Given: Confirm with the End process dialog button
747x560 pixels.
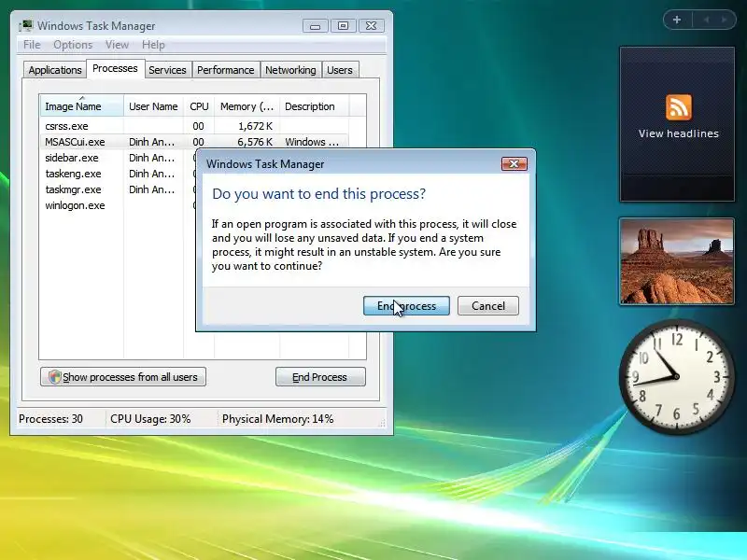Looking at the screenshot, I should pyautogui.click(x=406, y=306).
